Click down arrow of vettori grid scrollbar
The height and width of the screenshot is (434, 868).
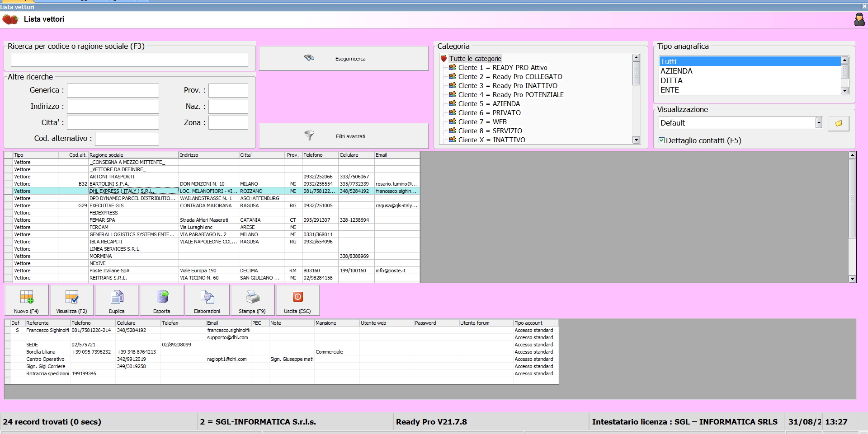point(853,279)
